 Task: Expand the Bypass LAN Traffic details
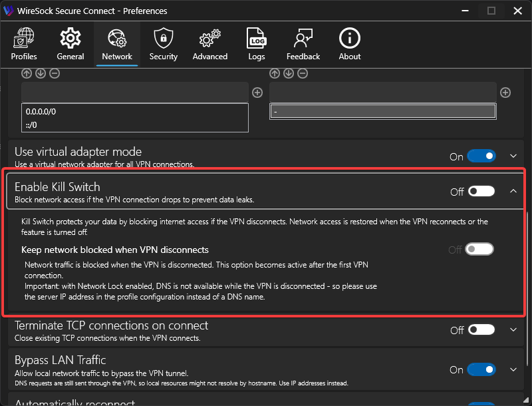point(513,370)
